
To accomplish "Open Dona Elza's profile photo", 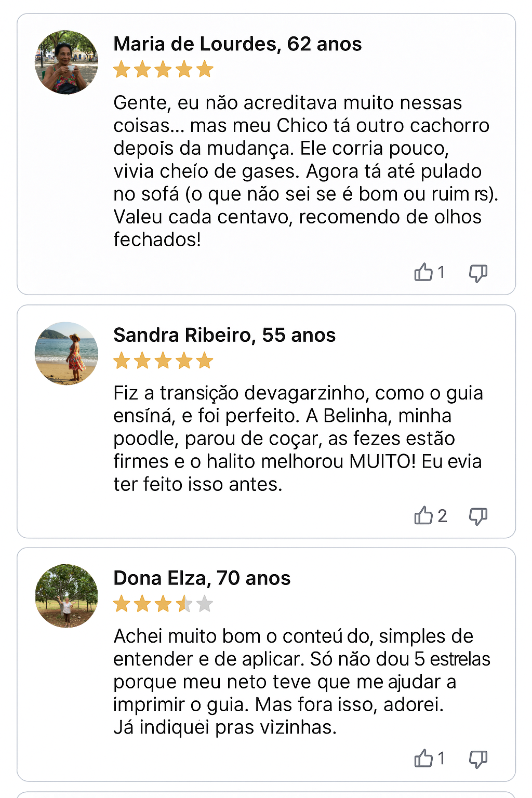I will (66, 596).
